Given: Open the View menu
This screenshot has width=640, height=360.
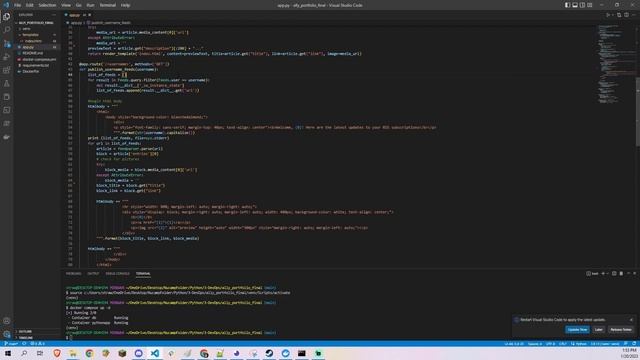Looking at the screenshot, I should point(66,5).
